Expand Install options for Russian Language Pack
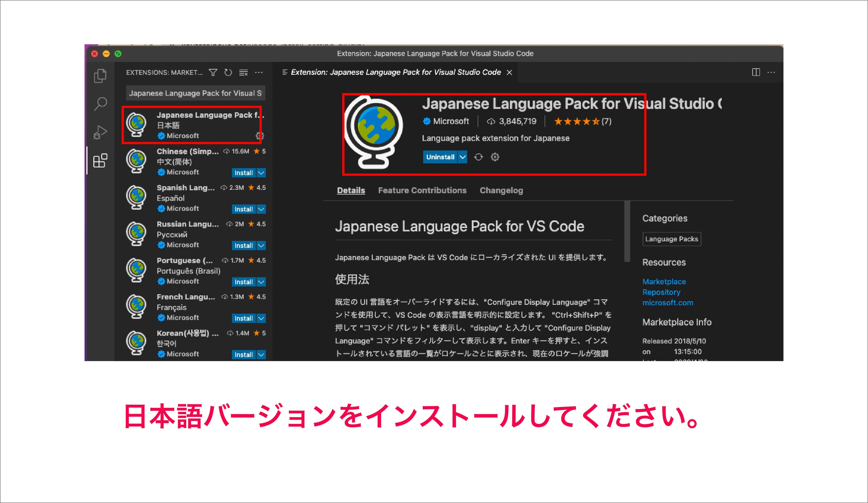This screenshot has height=503, width=868. click(261, 245)
